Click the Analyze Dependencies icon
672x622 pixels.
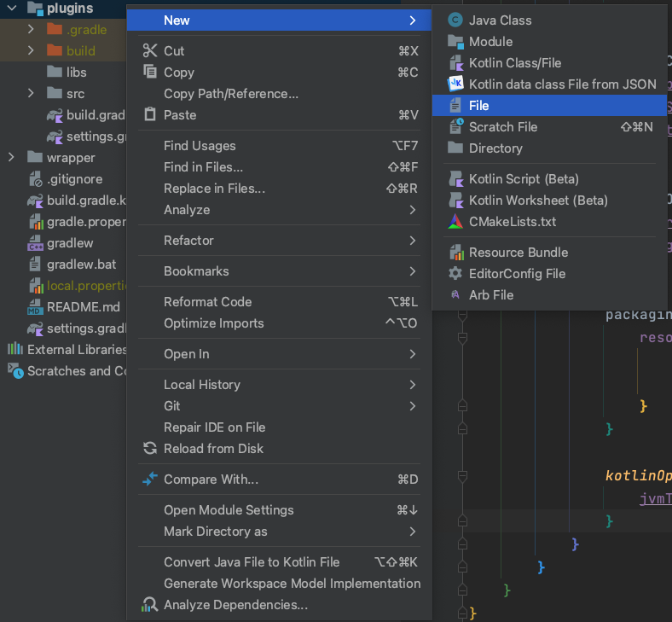click(149, 604)
